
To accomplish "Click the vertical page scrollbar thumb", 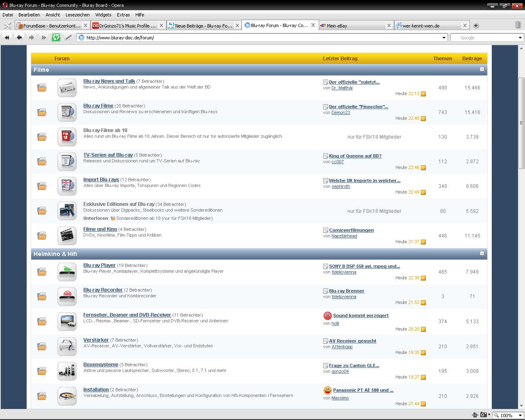I will click(x=521, y=123).
